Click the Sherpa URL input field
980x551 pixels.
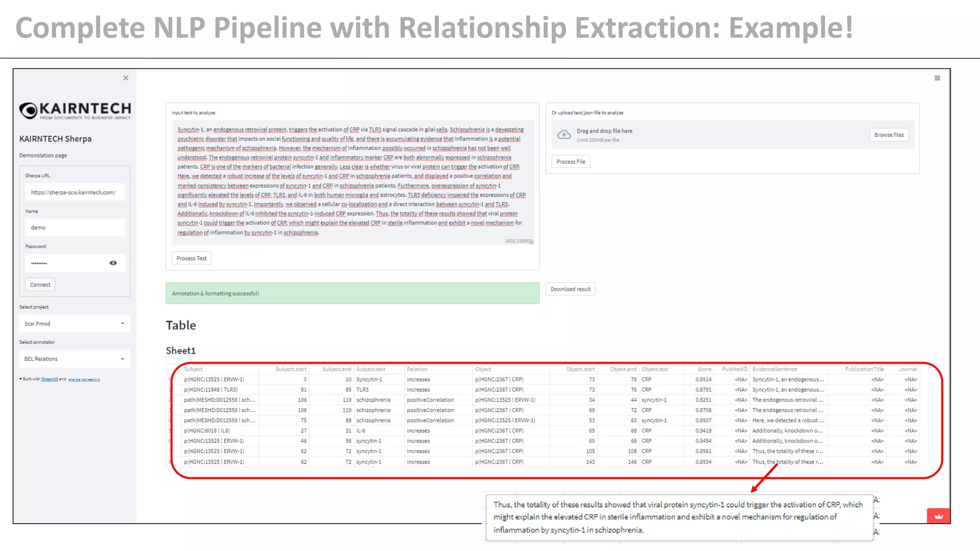tap(75, 192)
